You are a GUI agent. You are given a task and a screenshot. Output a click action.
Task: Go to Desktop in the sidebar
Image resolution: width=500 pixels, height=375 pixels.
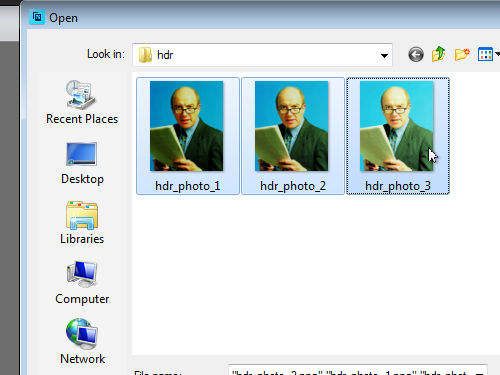(82, 163)
